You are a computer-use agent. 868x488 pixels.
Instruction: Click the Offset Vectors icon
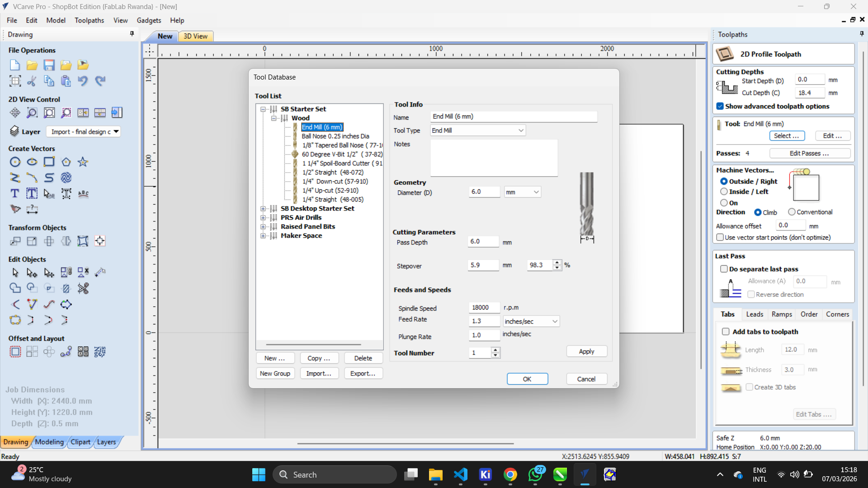pos(15,352)
